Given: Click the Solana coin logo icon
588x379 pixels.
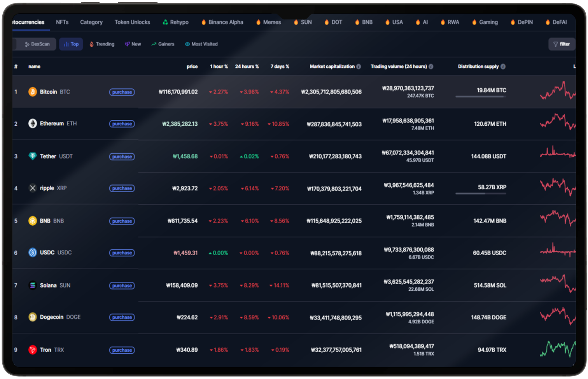Looking at the screenshot, I should tap(33, 285).
